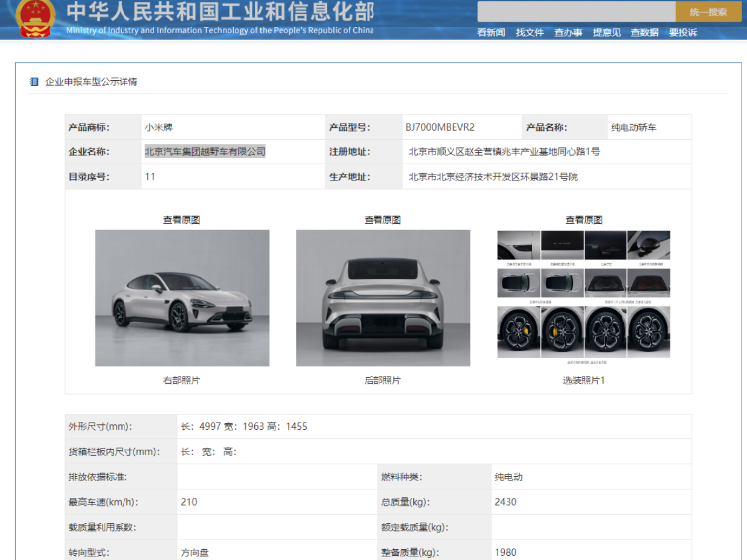
Task: Click 查看原图 above the optional equipment photos
Action: pyautogui.click(x=584, y=220)
